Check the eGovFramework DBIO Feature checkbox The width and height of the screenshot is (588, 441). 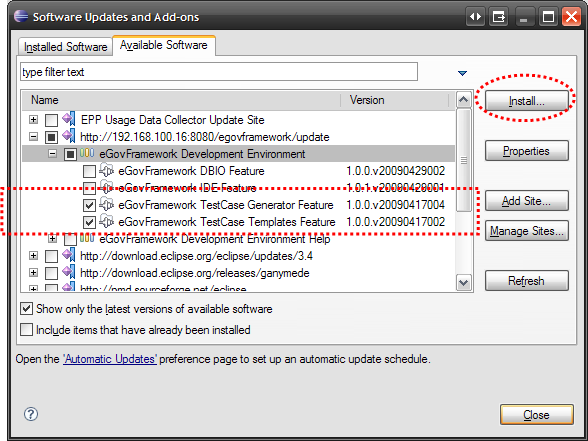tap(89, 171)
